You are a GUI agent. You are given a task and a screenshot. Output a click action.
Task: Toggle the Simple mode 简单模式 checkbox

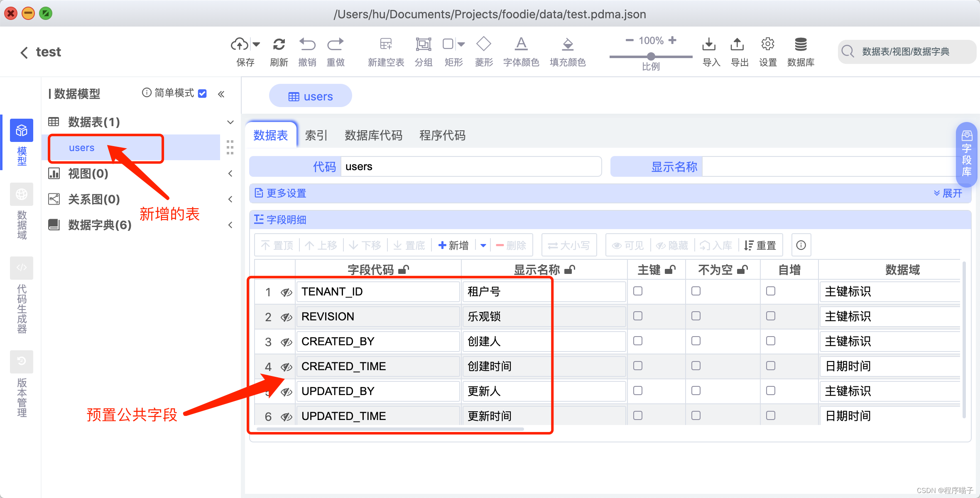[203, 93]
